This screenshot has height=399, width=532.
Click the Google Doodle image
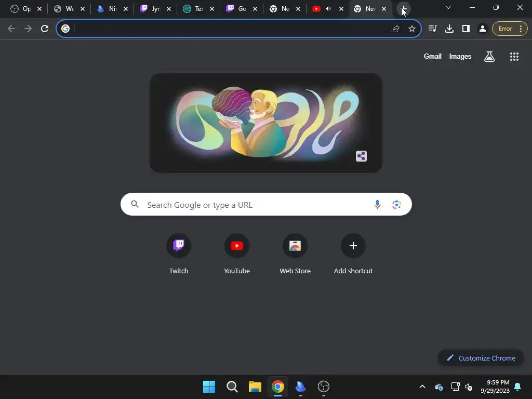(266, 123)
